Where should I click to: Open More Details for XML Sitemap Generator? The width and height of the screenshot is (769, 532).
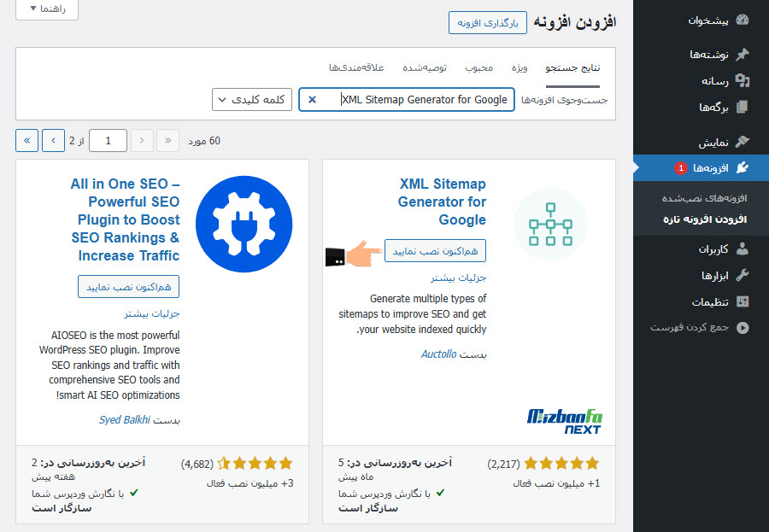459,278
